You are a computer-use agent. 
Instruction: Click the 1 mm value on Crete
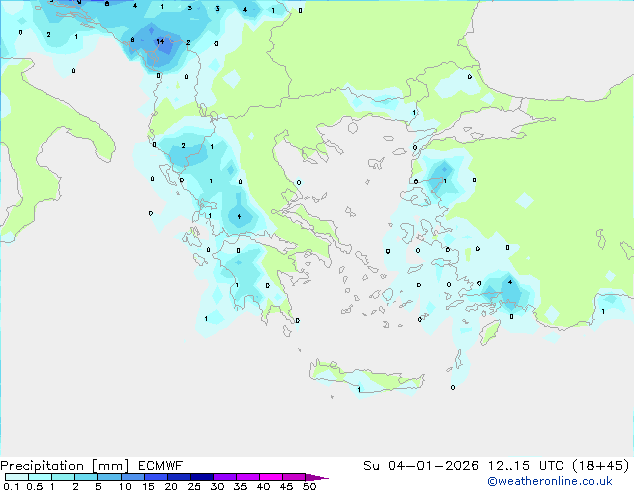coord(359,390)
